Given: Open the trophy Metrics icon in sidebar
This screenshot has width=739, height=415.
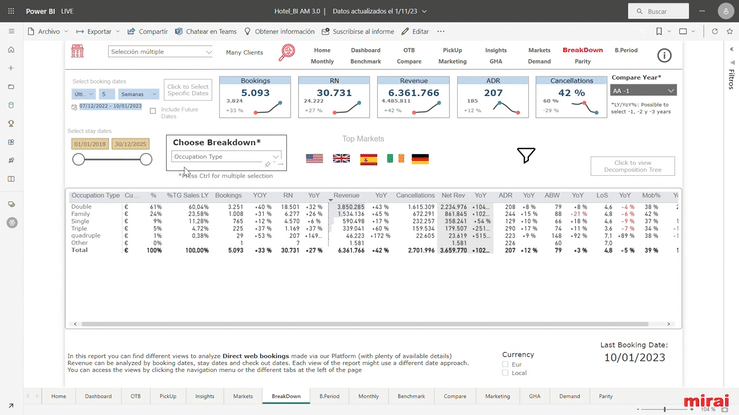Looking at the screenshot, I should 11,123.
